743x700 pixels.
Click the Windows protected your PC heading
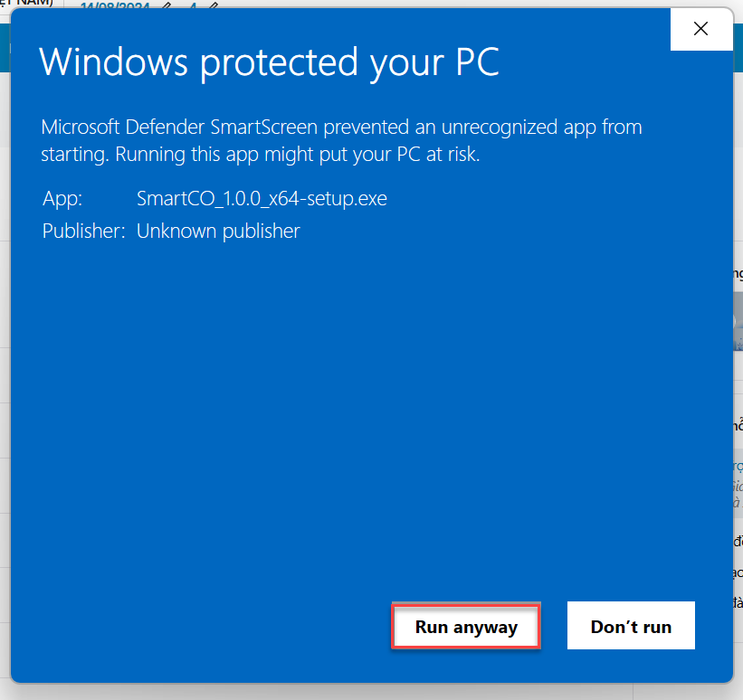(x=269, y=61)
